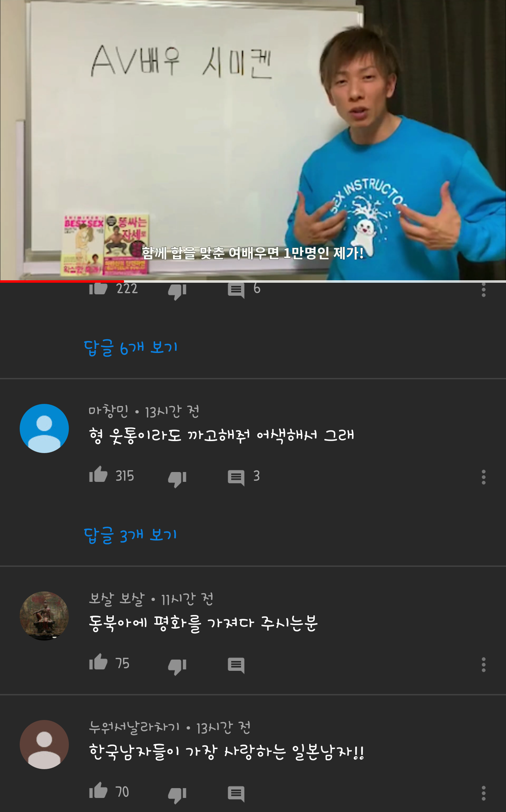Like the comment by 보살 보살
Viewport: 506px width, 812px height.
[98, 662]
